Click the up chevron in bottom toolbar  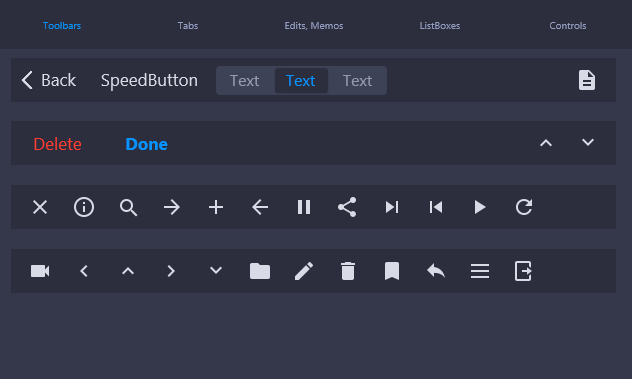tap(128, 271)
